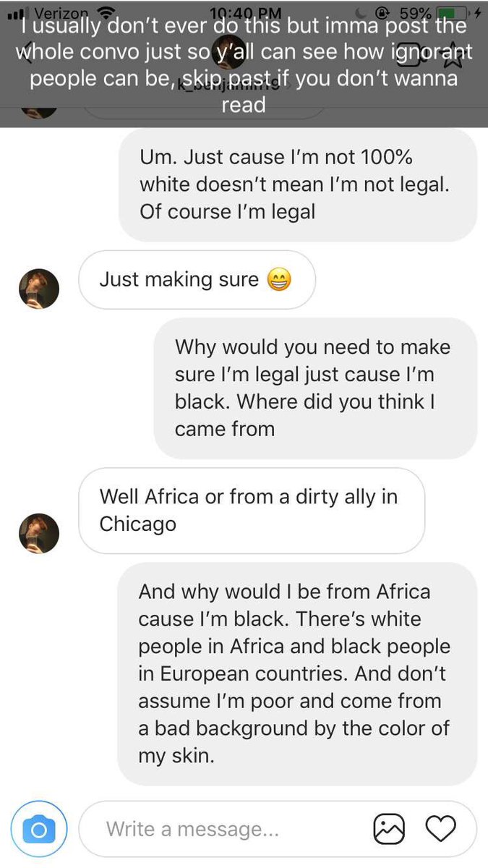Open the camera from the blue camera icon
The image size is (488, 868).
(x=39, y=829)
